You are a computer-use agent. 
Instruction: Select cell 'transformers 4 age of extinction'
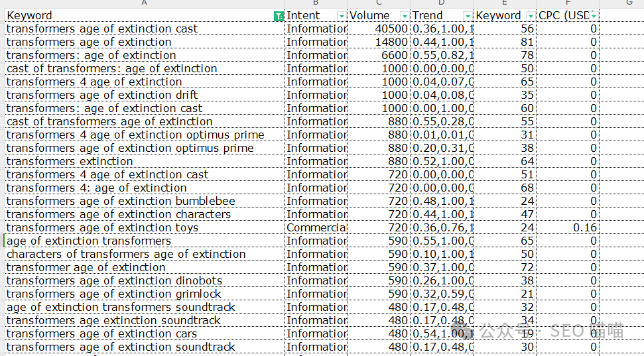coord(145,82)
